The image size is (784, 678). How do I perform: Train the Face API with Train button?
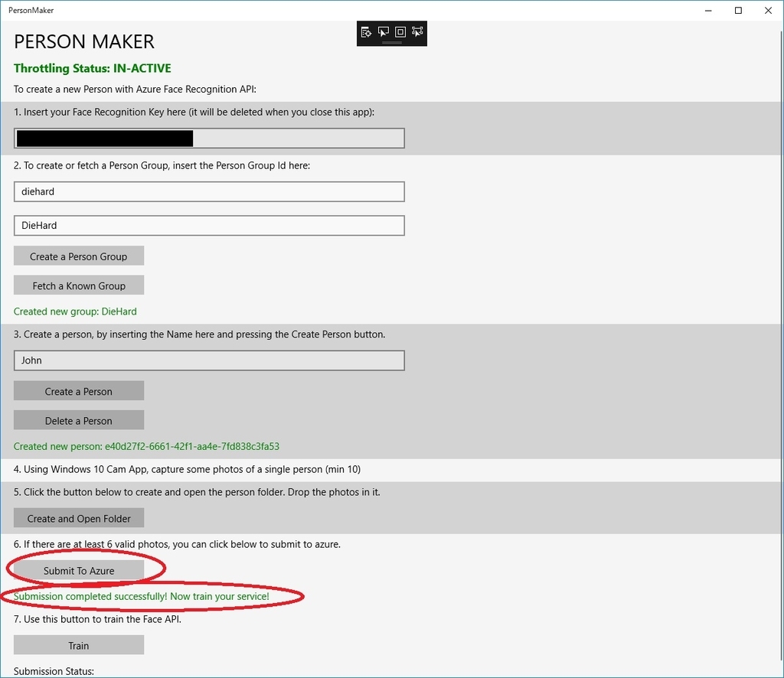79,646
